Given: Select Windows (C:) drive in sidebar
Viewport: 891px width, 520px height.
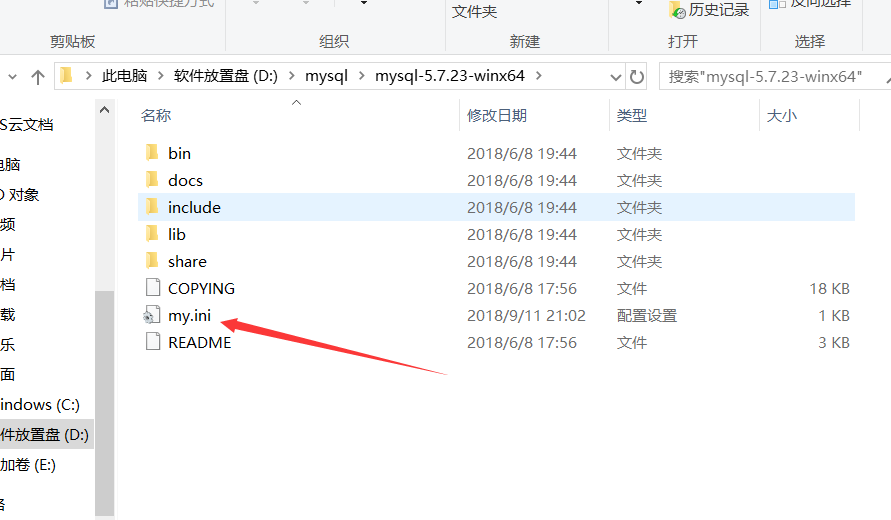Looking at the screenshot, I should pyautogui.click(x=40, y=405).
